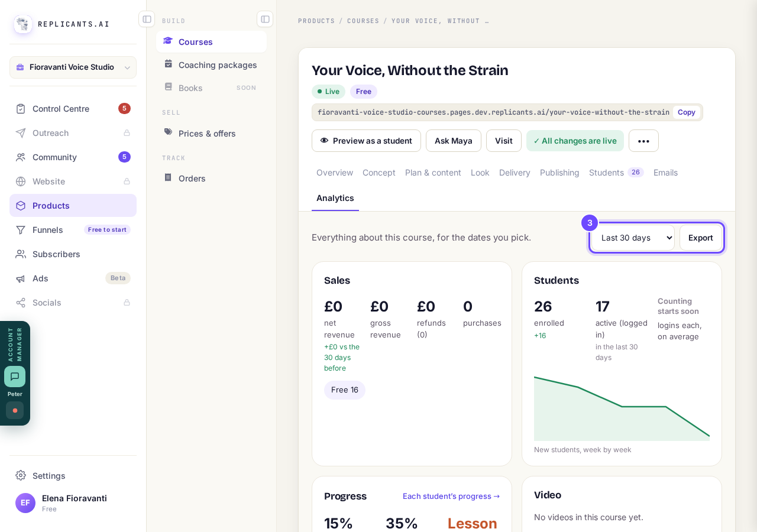Viewport: 757px width, 532px height.
Task: Click the Community people icon
Action: tap(21, 157)
